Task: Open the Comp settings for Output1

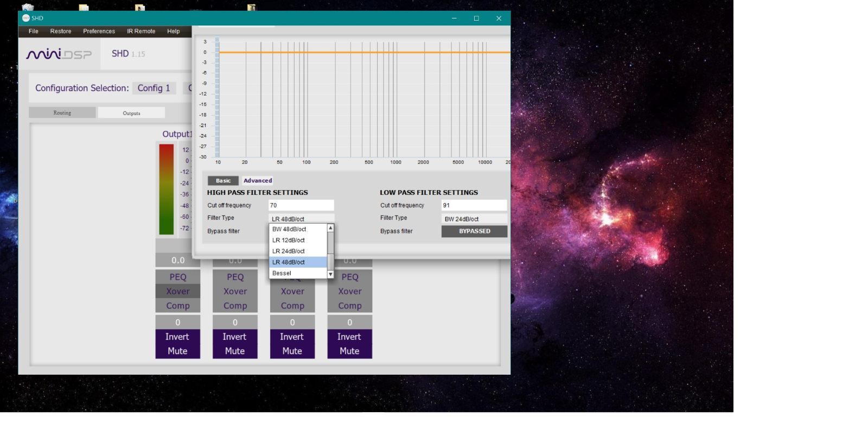Action: [x=178, y=306]
